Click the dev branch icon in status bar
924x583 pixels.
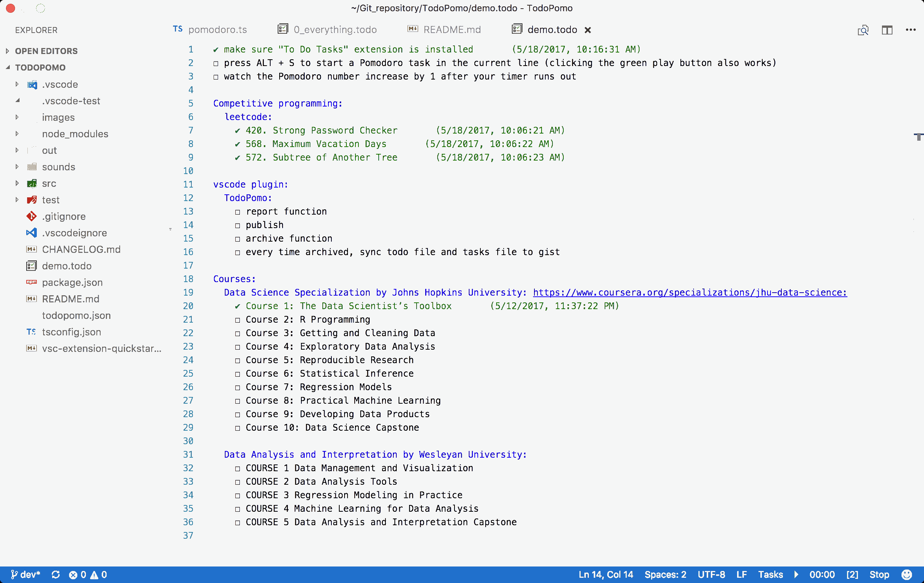tap(14, 575)
